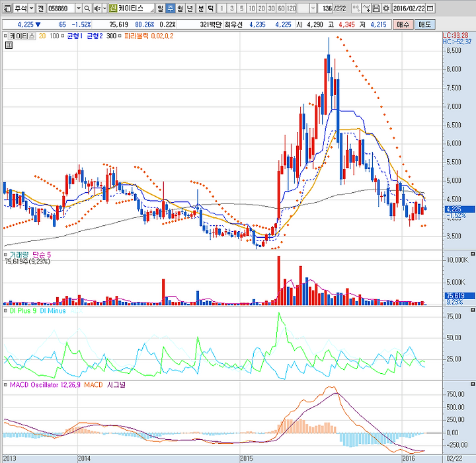This screenshot has height=463, width=476.
Task: Click the side panel toggle icon before 주식
Action: (x=7, y=8)
